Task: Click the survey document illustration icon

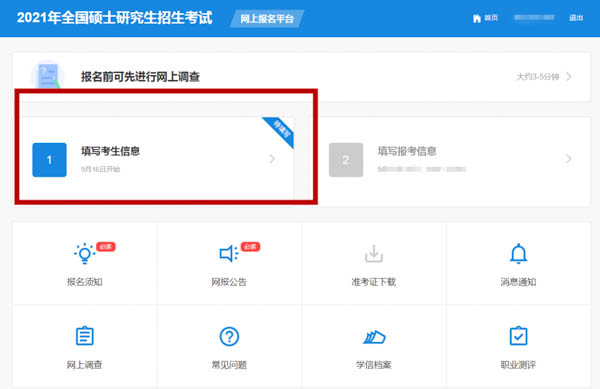Action: (48, 75)
